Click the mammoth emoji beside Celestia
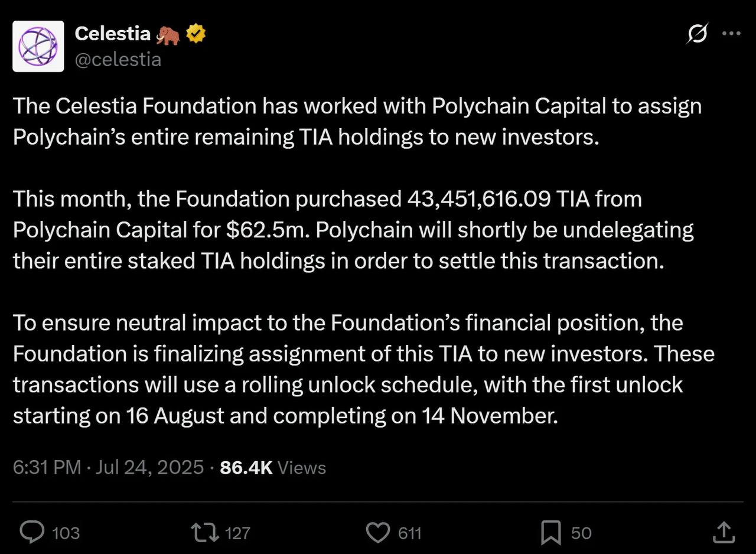 [168, 35]
